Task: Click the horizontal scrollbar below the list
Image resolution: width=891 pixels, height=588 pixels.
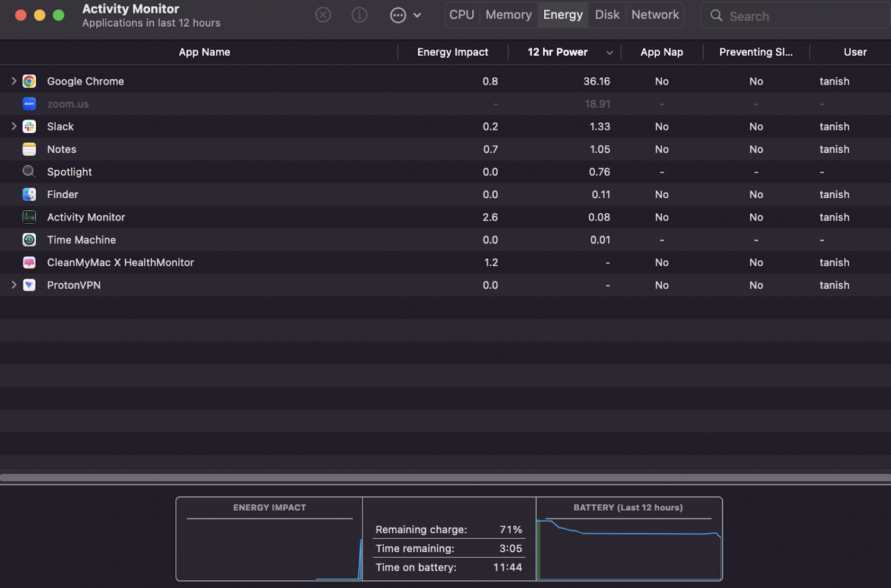Action: pyautogui.click(x=445, y=478)
